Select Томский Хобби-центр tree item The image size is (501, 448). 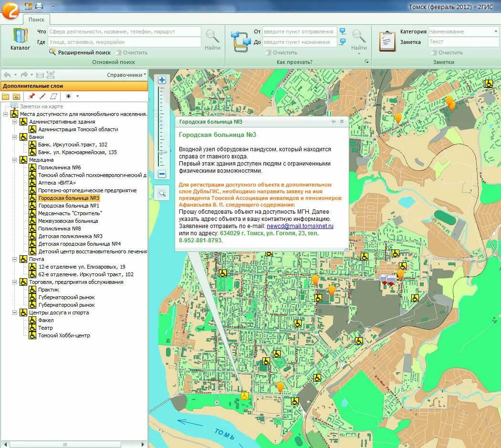[64, 335]
